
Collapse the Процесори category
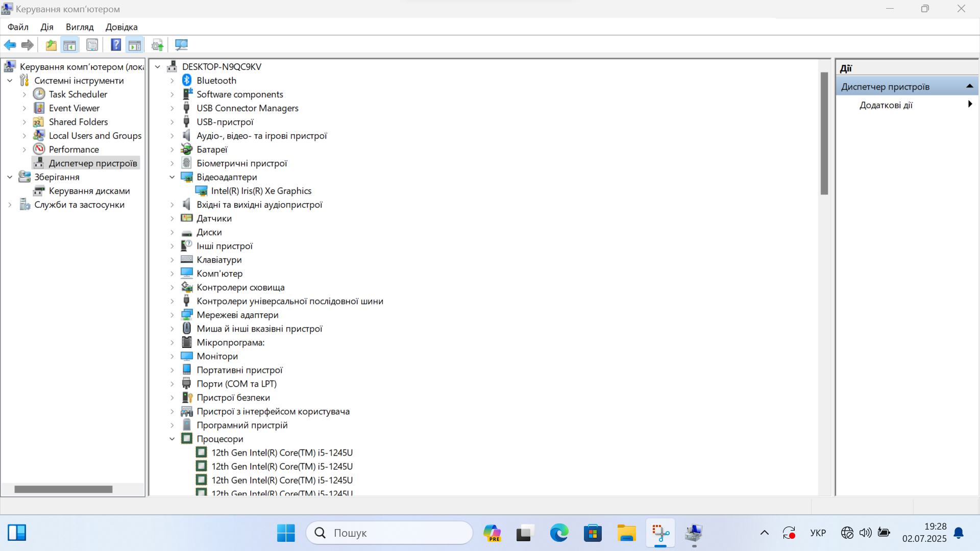172,439
